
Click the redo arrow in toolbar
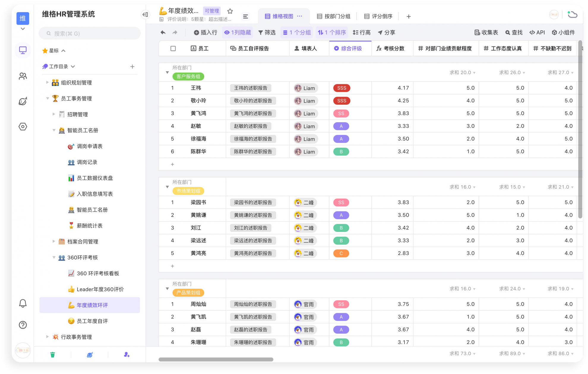coord(175,32)
